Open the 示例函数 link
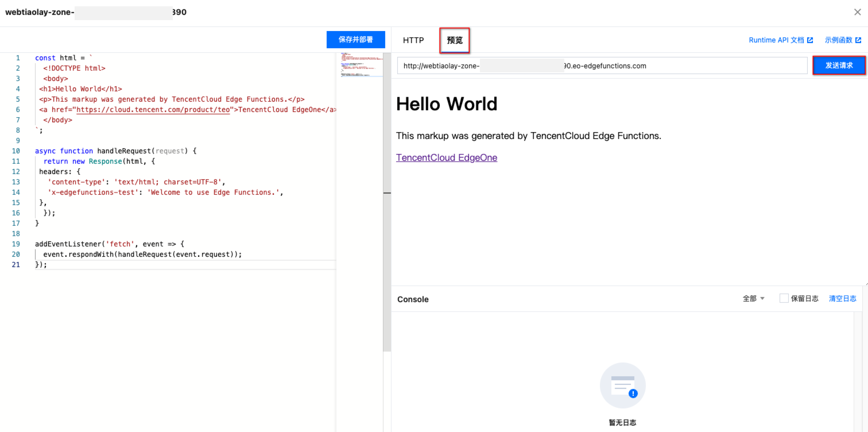 click(838, 40)
